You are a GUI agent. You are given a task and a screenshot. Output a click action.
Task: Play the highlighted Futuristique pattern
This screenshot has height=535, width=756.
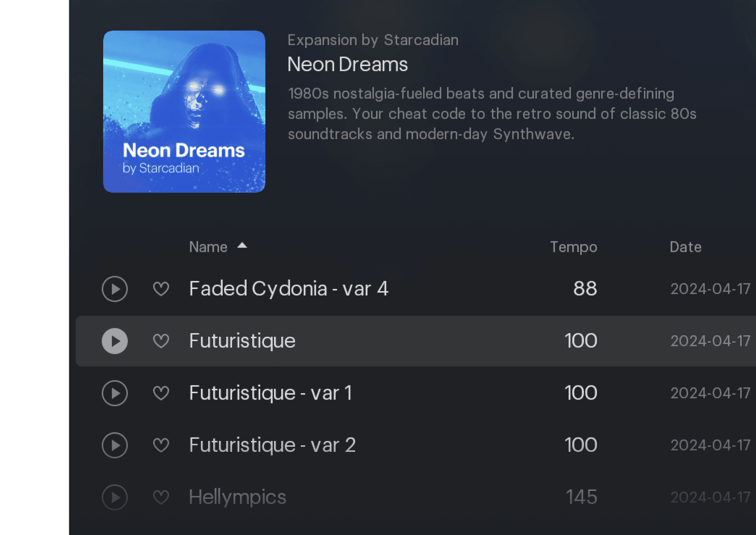[115, 341]
